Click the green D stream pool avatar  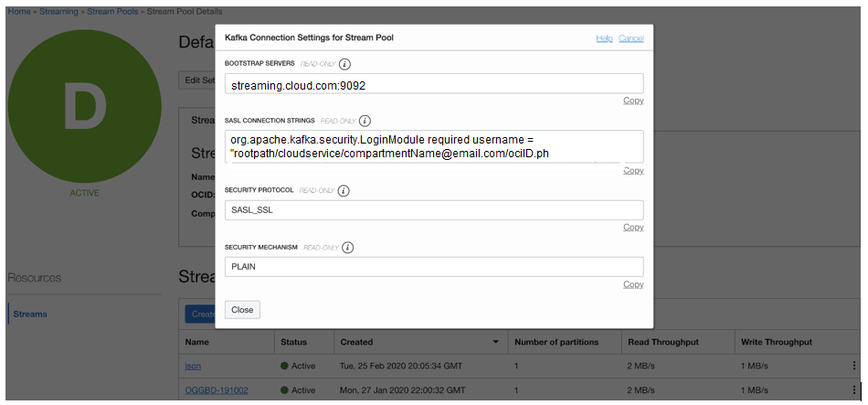tap(85, 106)
